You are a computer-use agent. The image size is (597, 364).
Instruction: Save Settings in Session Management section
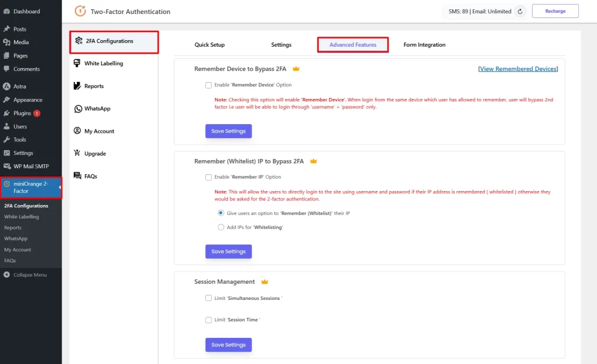pos(228,345)
